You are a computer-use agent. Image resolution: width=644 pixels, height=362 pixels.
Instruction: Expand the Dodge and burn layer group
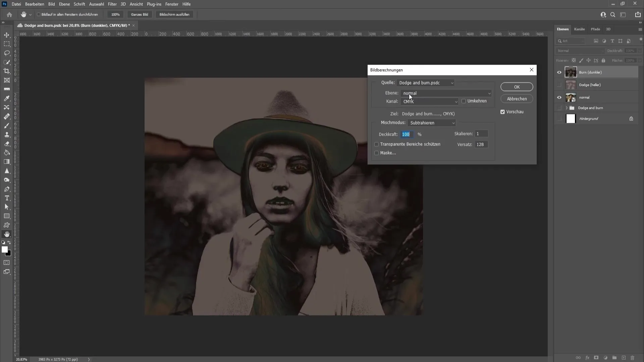click(567, 108)
